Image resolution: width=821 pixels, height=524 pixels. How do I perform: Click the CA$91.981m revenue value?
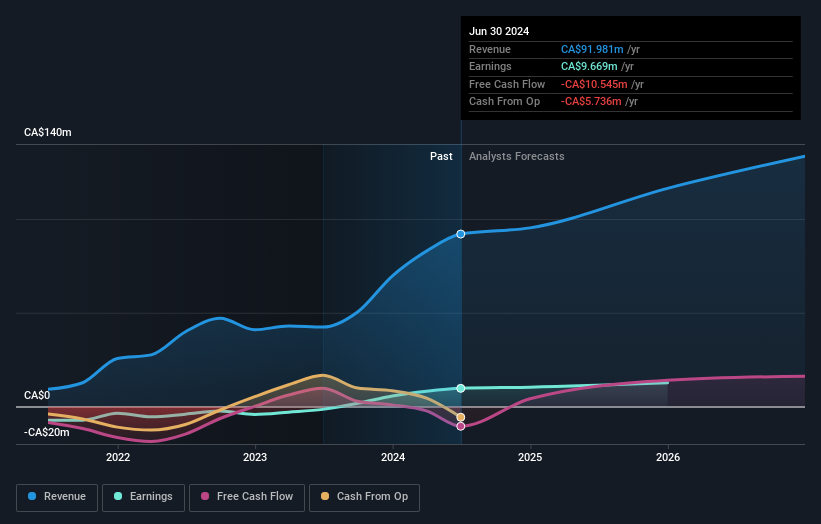(592, 49)
